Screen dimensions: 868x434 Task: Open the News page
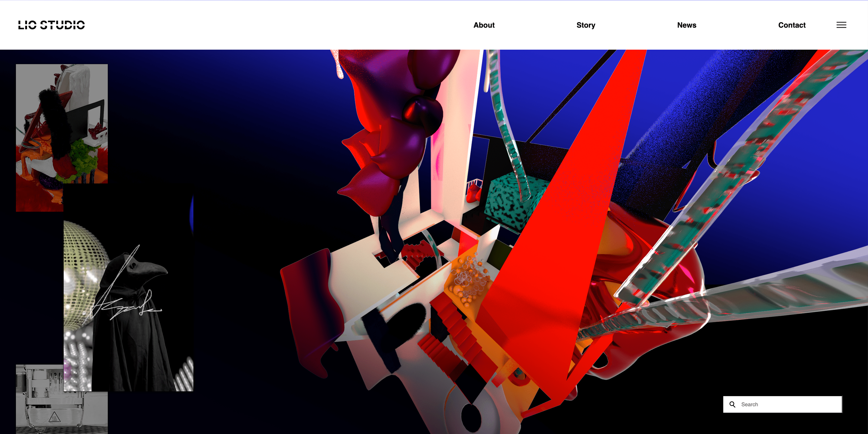(686, 25)
